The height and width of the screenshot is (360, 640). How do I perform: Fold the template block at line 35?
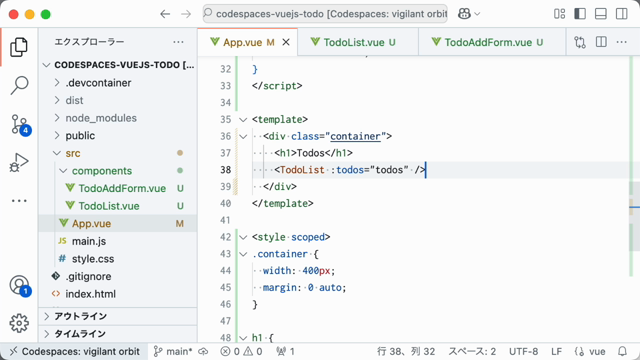click(x=243, y=120)
